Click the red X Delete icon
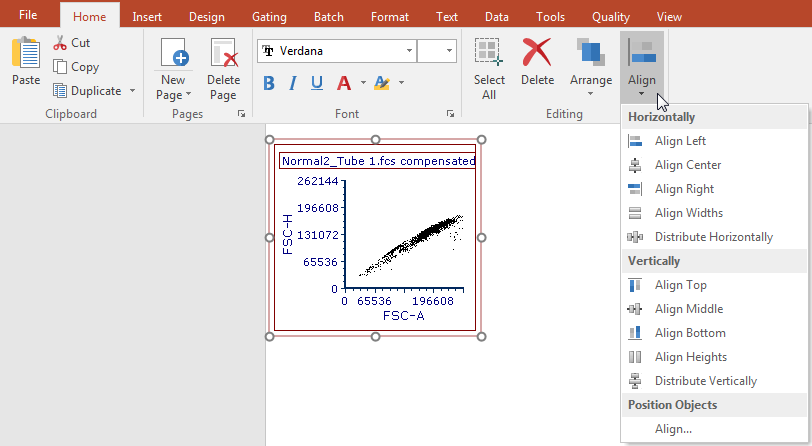The image size is (812, 446). pos(537,55)
